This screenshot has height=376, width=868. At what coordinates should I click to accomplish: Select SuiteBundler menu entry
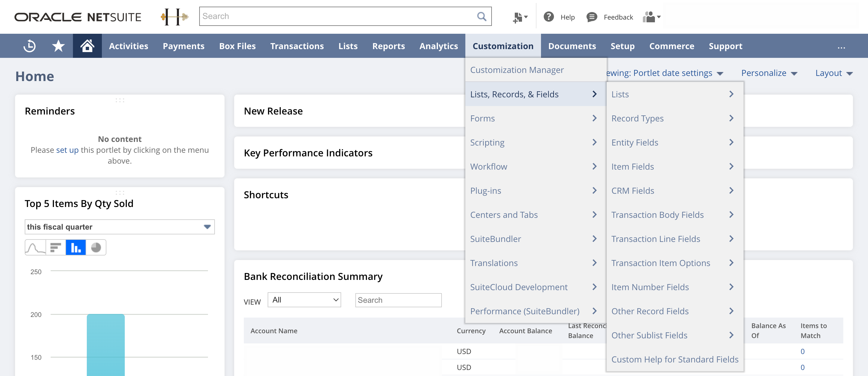click(x=536, y=239)
